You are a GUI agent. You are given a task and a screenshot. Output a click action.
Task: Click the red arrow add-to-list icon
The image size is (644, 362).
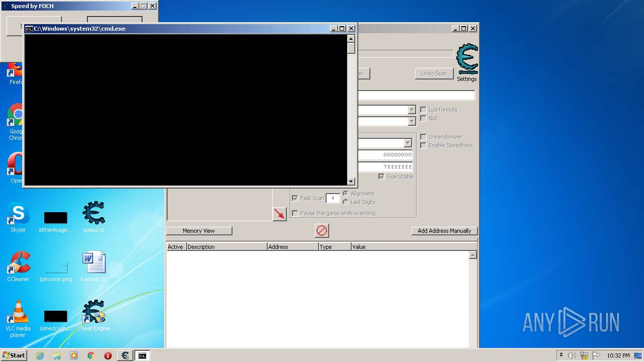click(279, 214)
